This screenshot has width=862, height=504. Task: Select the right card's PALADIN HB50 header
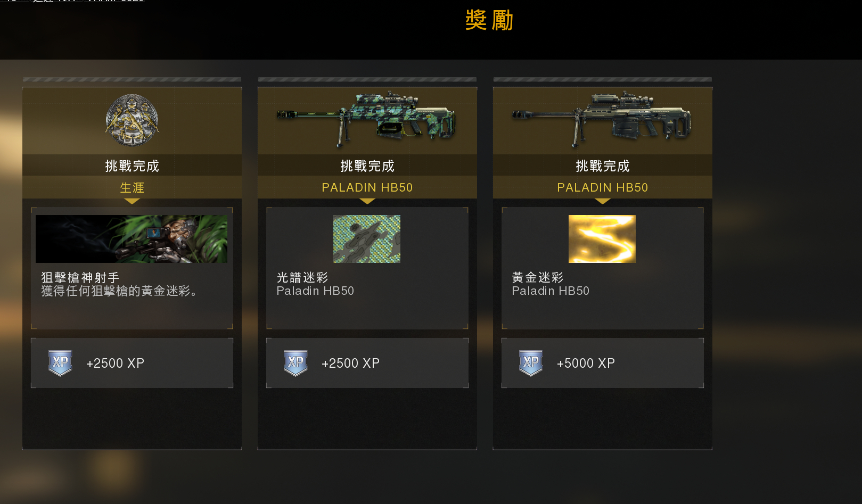(x=603, y=187)
